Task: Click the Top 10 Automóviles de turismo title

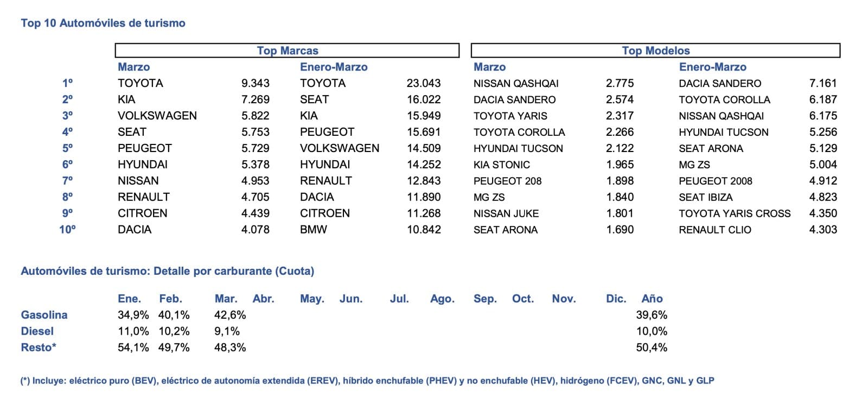Action: click(x=103, y=23)
